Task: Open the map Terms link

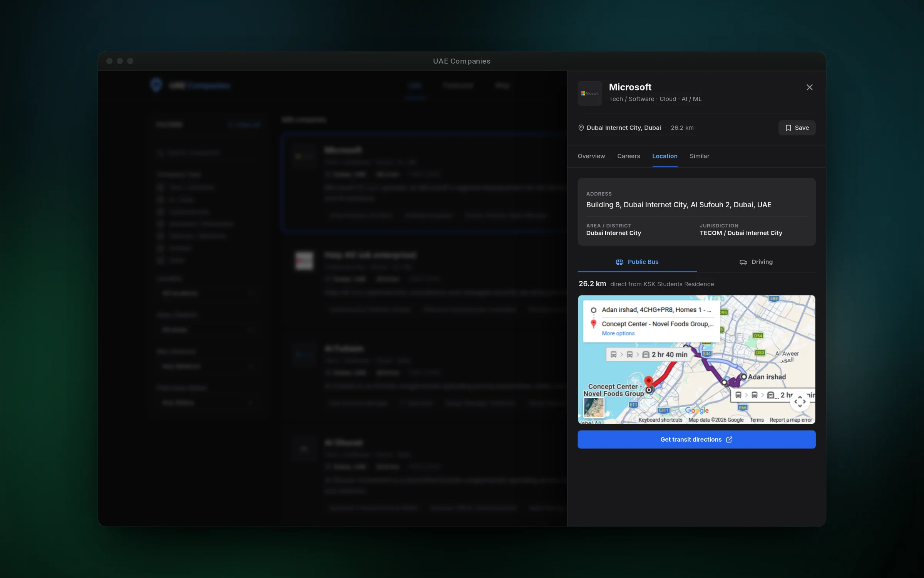Action: coord(756,420)
